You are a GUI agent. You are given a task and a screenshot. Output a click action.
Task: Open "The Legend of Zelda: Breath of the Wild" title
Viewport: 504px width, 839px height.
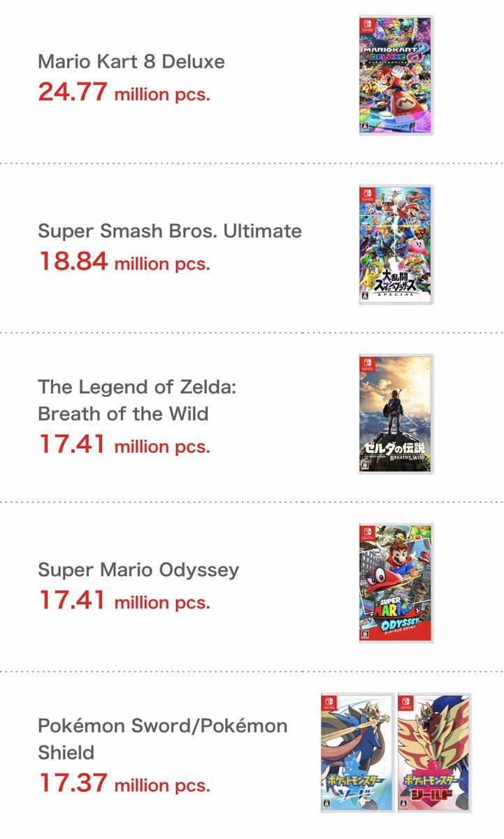(x=137, y=400)
